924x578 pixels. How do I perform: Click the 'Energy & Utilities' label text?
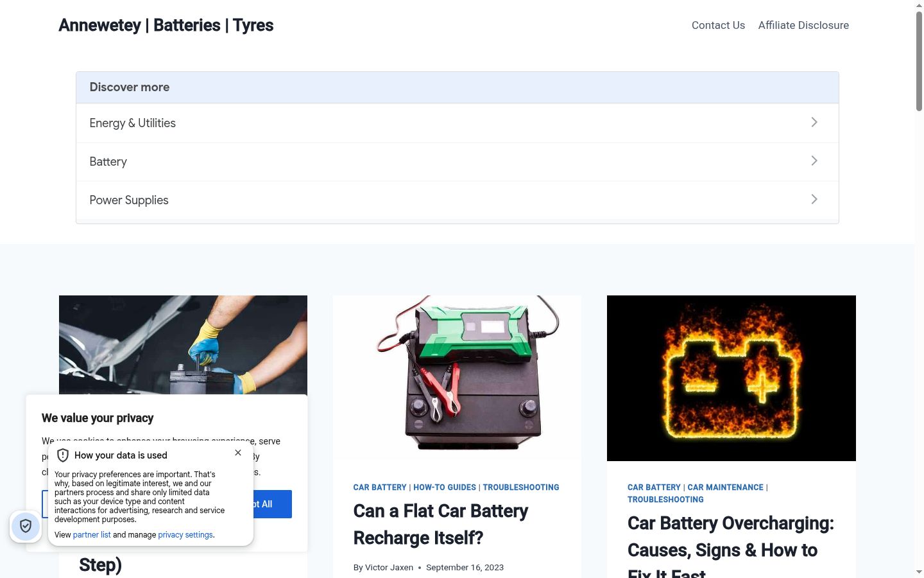click(x=133, y=123)
